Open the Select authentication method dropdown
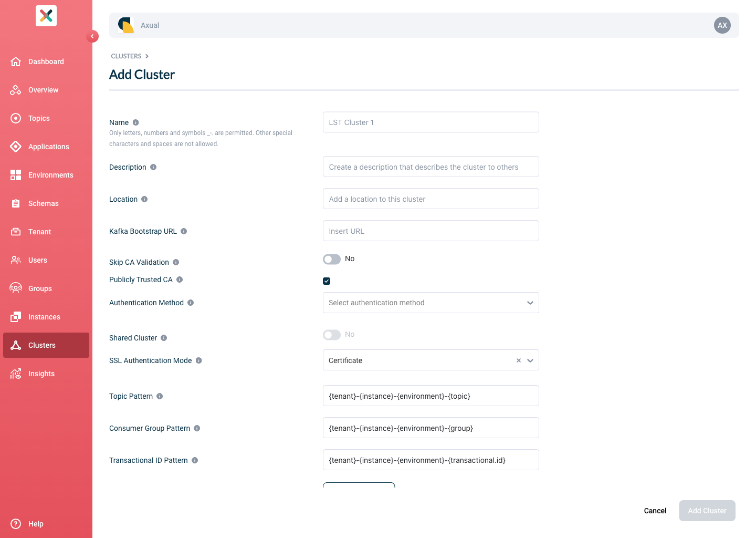Viewport: 756px width, 538px height. tap(431, 303)
